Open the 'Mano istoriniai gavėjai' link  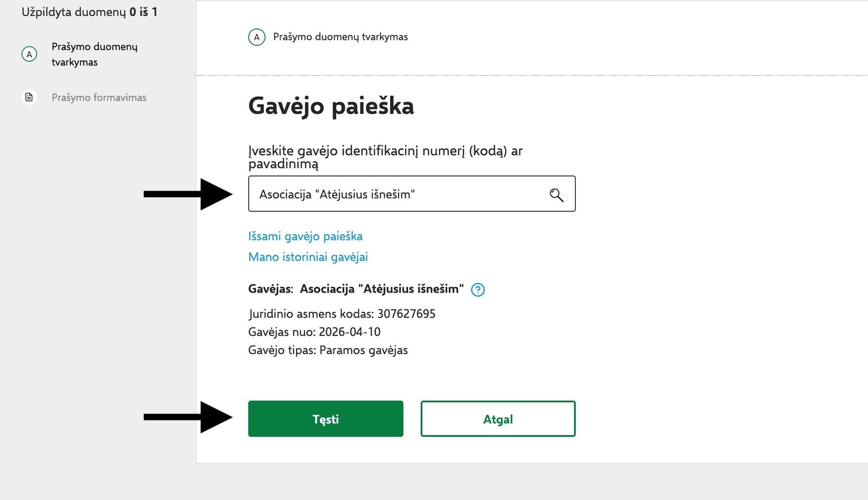point(308,257)
